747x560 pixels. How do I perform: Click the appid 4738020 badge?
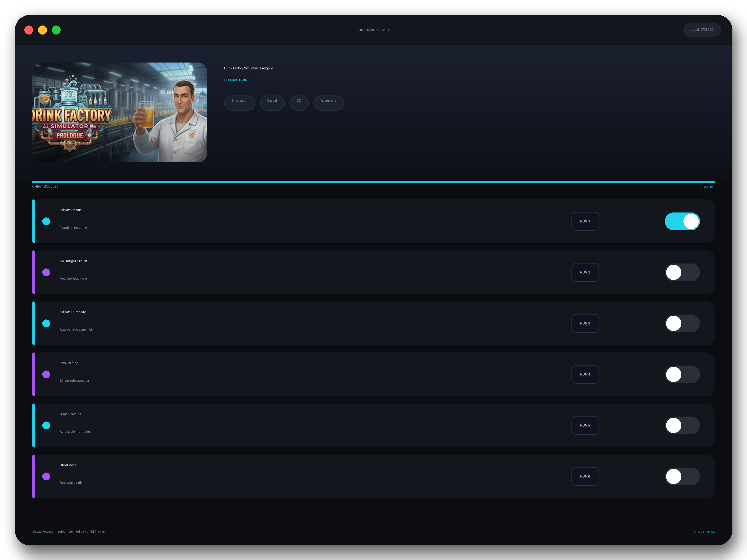tap(702, 30)
